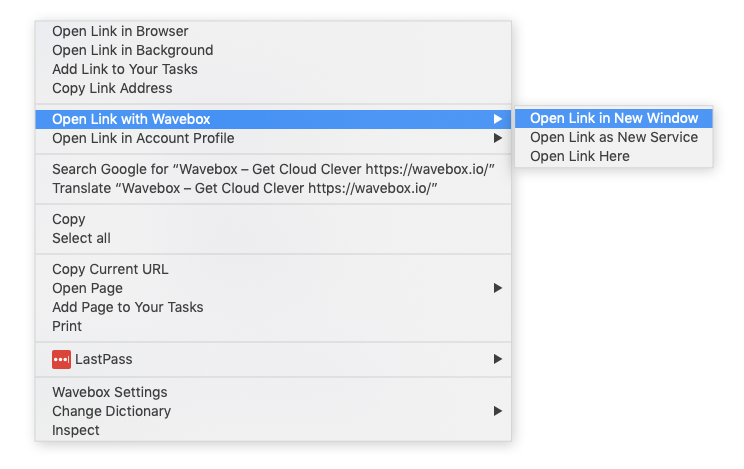
Task: Click the red LastPass icon
Action: pyautogui.click(x=61, y=359)
